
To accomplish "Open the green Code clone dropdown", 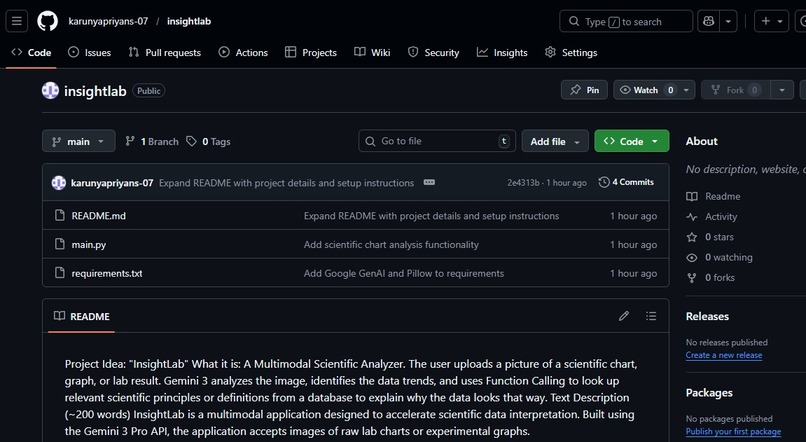I will tap(632, 141).
